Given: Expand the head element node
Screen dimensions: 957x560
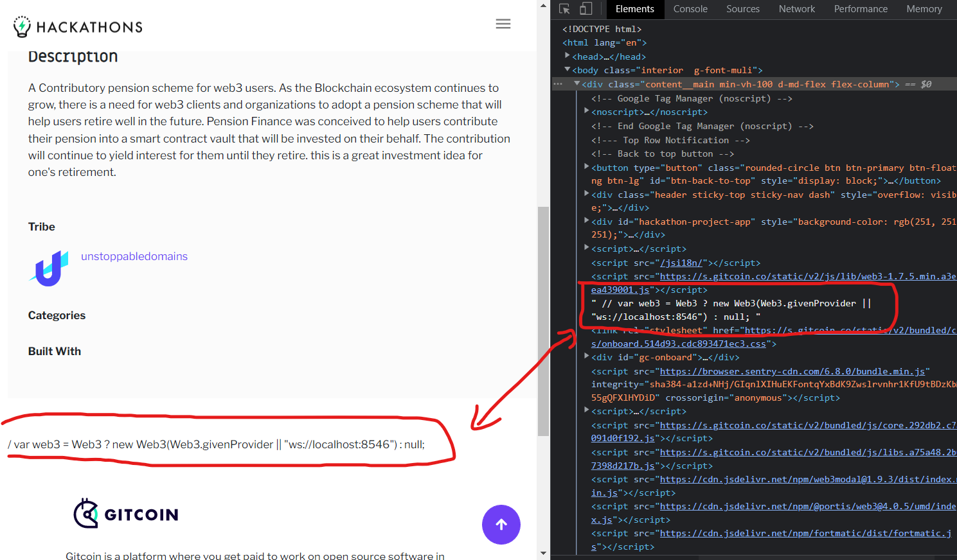Looking at the screenshot, I should click(x=568, y=56).
